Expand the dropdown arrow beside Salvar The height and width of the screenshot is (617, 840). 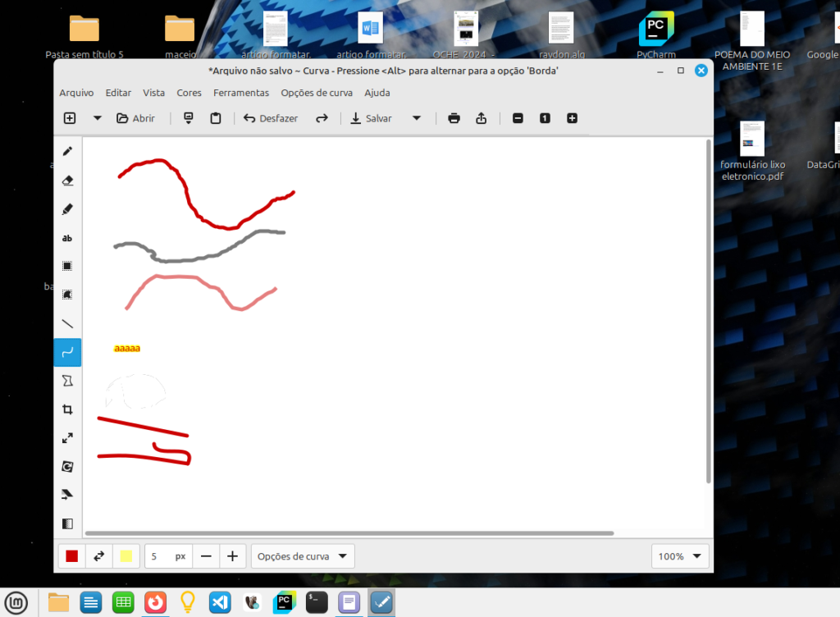tap(416, 118)
